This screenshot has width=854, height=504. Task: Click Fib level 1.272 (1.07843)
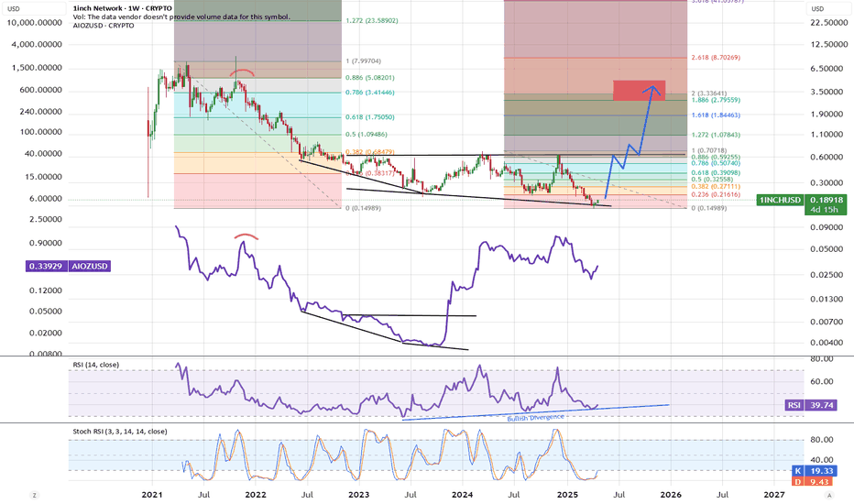point(716,135)
